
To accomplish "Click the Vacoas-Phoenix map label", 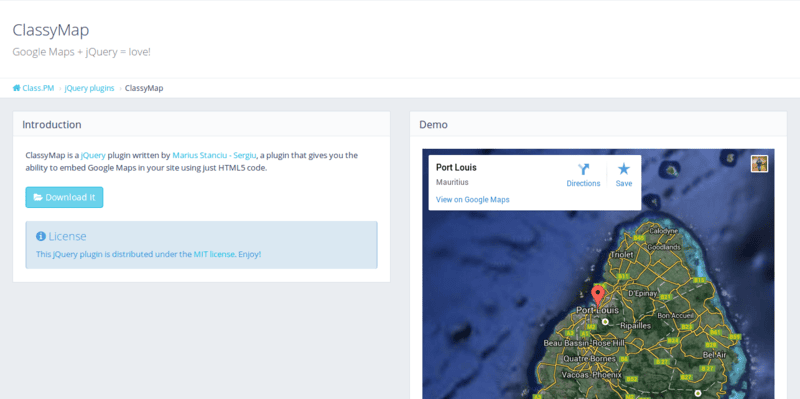I will click(x=591, y=375).
